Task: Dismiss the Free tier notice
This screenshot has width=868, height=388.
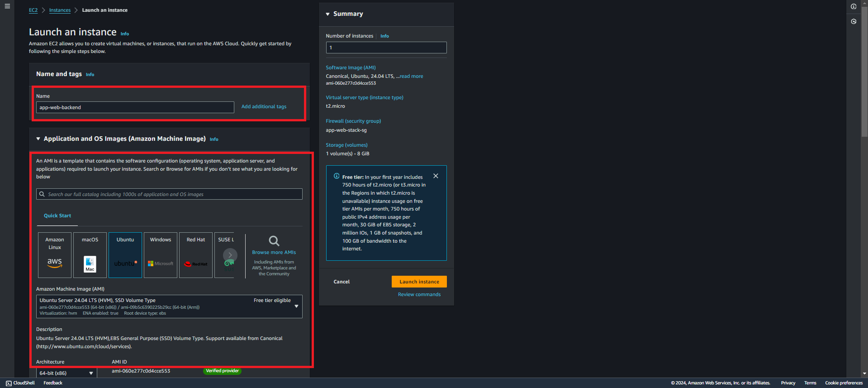Action: 436,176
